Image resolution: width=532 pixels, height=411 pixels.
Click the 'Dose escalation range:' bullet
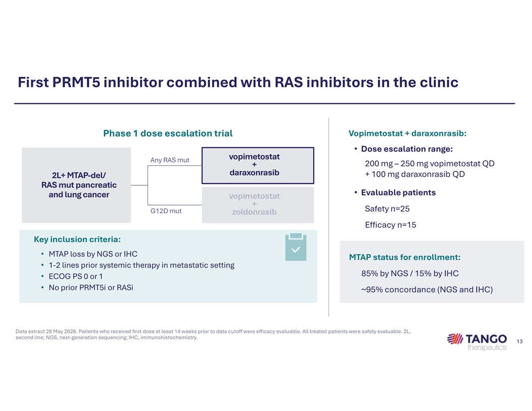pos(407,149)
